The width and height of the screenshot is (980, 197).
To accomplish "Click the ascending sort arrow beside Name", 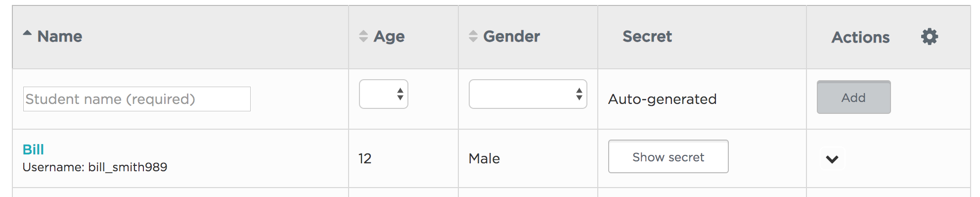I will 27,34.
